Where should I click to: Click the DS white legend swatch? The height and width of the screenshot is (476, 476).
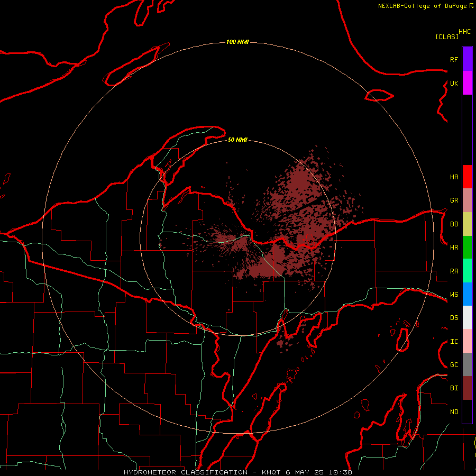467,317
